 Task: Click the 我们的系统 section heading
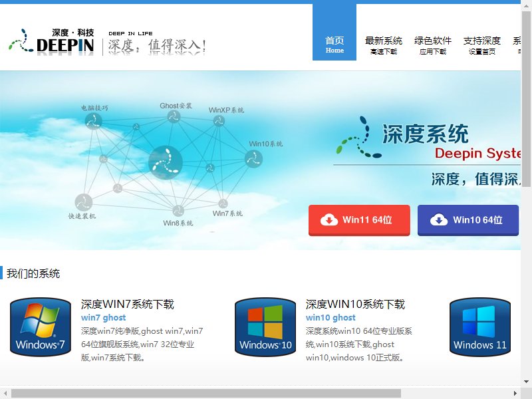tap(33, 273)
